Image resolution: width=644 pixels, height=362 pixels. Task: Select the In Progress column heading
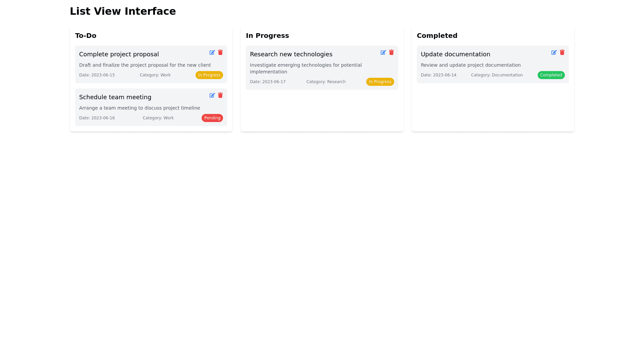point(267,36)
